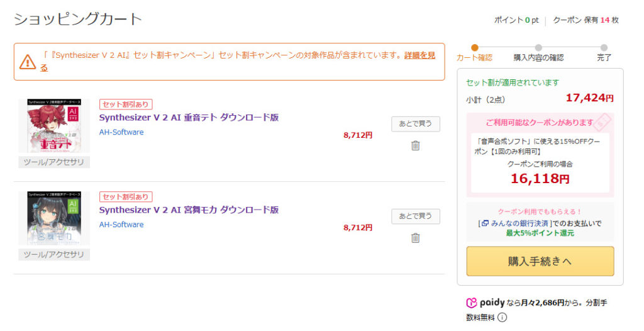
Task: Remove the 宮舞モカ item using trash icon
Action: 415,238
